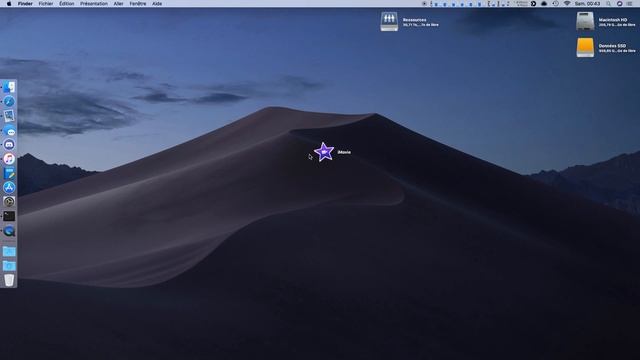The image size is (640, 360).
Task: Click the Données SSD label text
Action: (612, 46)
